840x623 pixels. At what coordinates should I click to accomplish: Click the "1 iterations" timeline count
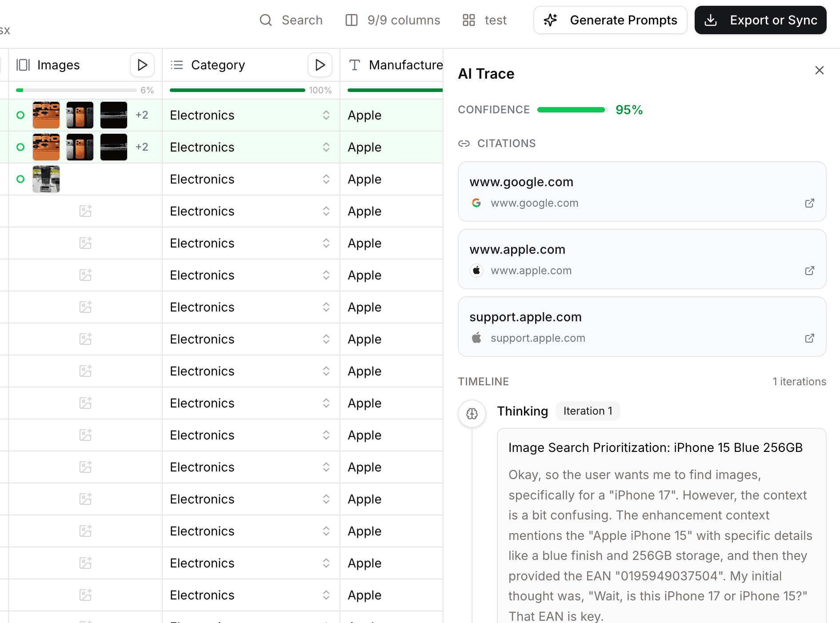pyautogui.click(x=799, y=382)
